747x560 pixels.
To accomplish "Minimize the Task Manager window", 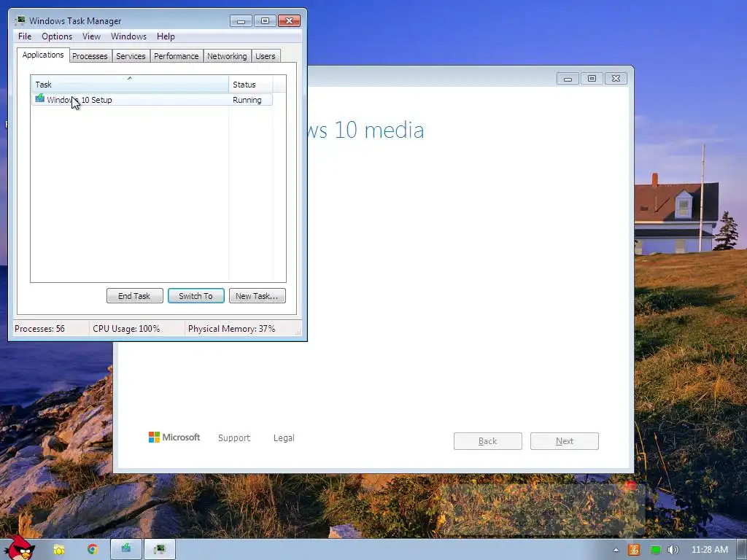I will 241,21.
